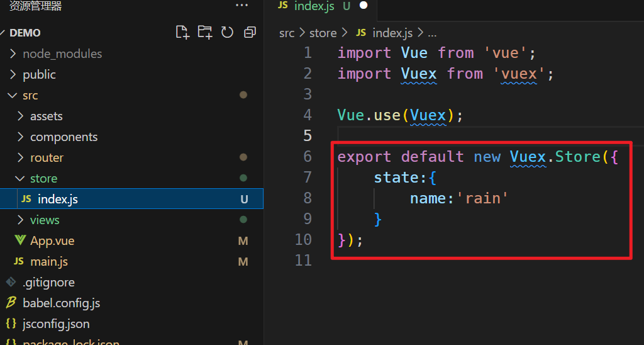Collapse the store folder

[x=19, y=178]
